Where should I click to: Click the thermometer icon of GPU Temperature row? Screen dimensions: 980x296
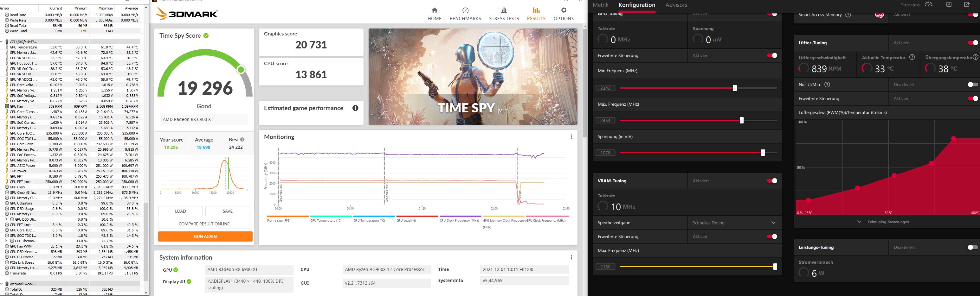[7, 47]
